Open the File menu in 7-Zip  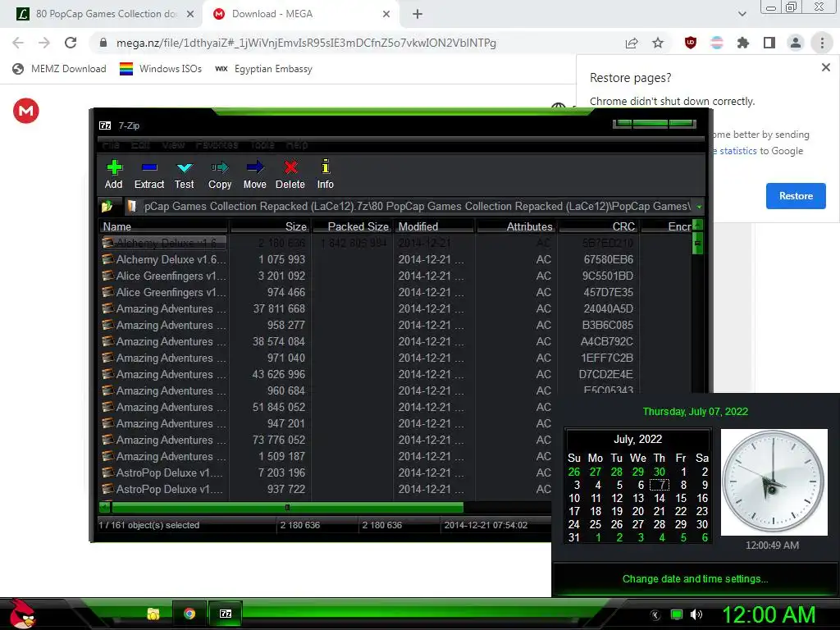(111, 144)
